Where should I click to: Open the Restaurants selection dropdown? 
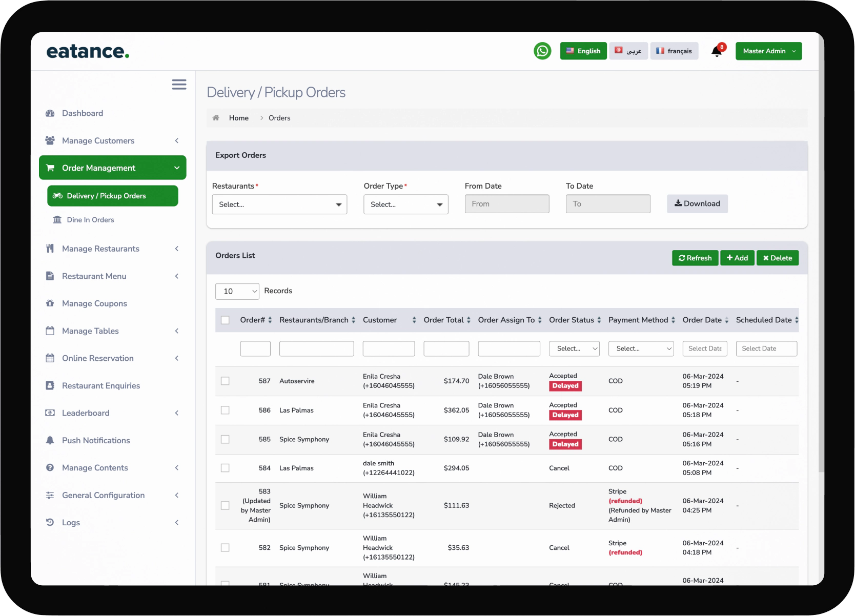pos(279,204)
